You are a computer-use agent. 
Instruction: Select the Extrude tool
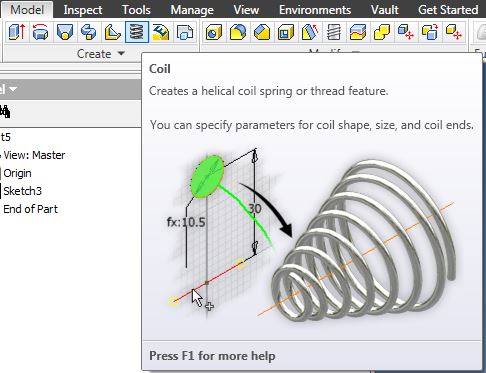(16, 32)
